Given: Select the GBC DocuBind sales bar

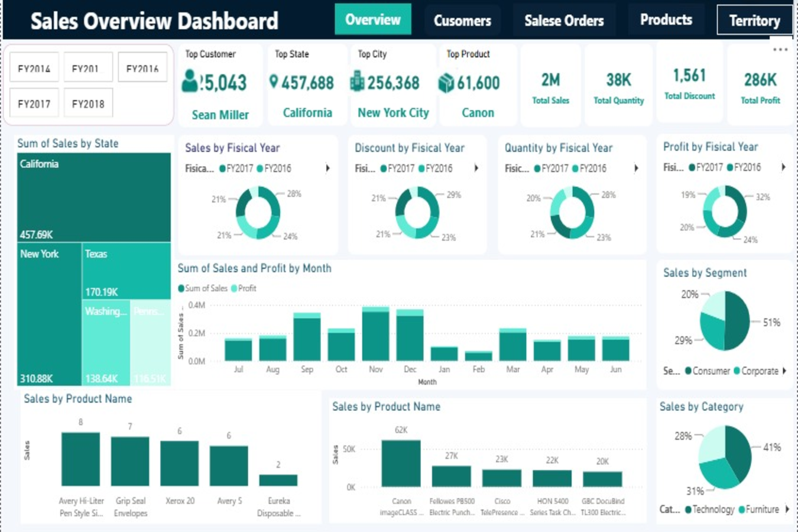Looking at the screenshot, I should [602, 479].
